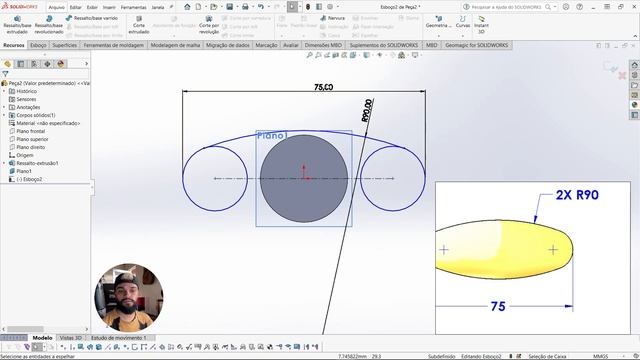The height and width of the screenshot is (360, 640).
Task: Switch to the Marcação tab
Action: tap(266, 45)
